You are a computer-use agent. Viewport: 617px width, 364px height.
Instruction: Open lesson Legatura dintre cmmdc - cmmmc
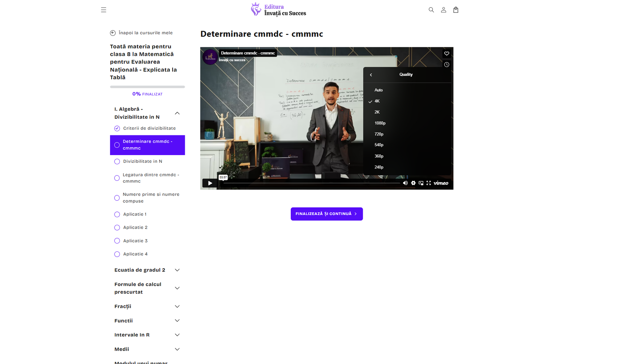(x=151, y=178)
